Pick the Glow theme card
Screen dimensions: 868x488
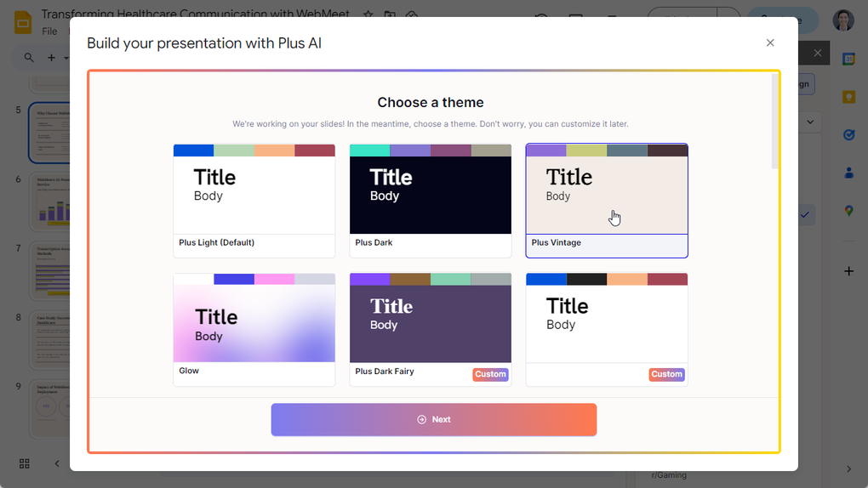254,329
